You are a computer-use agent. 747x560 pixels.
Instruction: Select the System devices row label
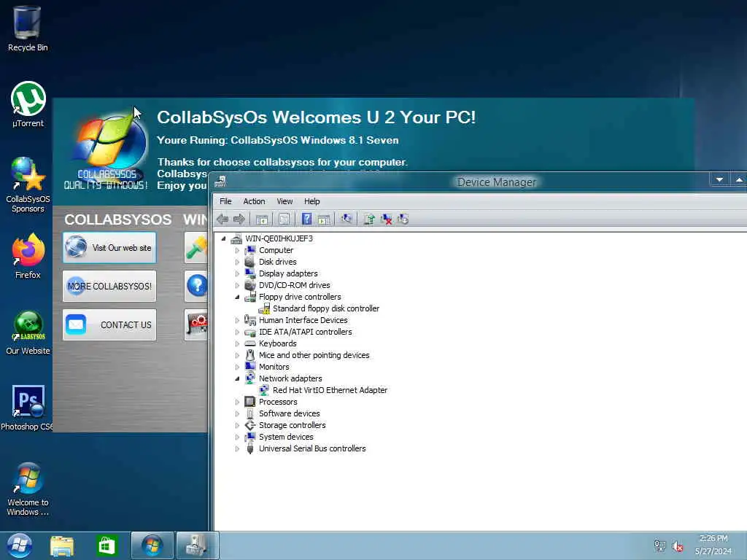point(286,437)
